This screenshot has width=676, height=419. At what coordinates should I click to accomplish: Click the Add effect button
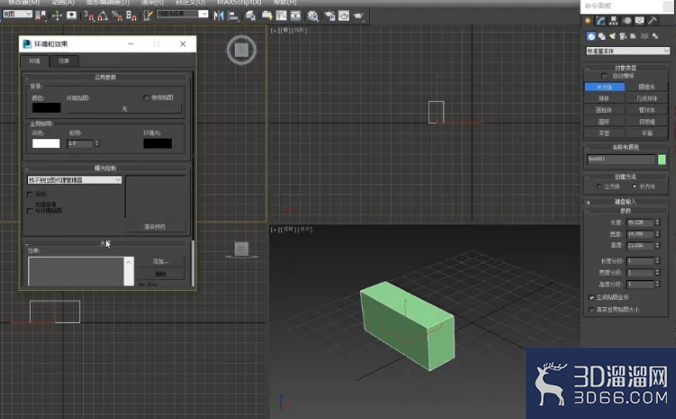pyautogui.click(x=161, y=261)
